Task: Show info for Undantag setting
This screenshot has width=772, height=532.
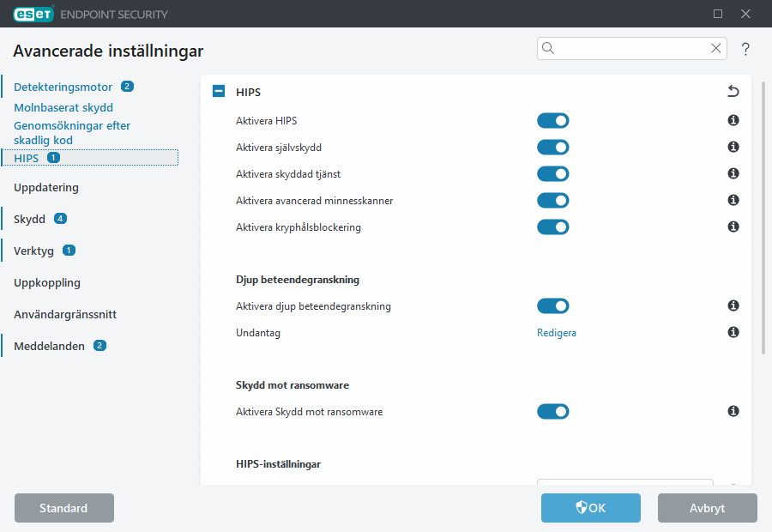Action: (x=733, y=332)
